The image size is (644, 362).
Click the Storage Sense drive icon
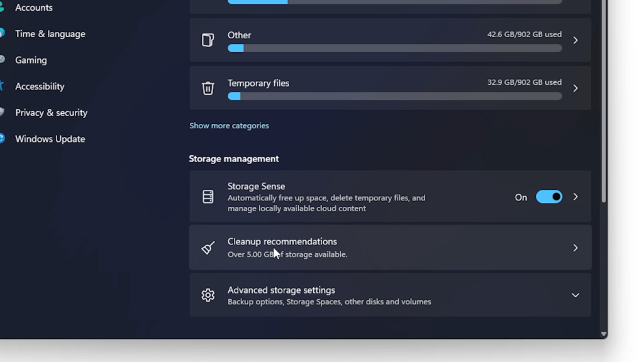click(208, 197)
